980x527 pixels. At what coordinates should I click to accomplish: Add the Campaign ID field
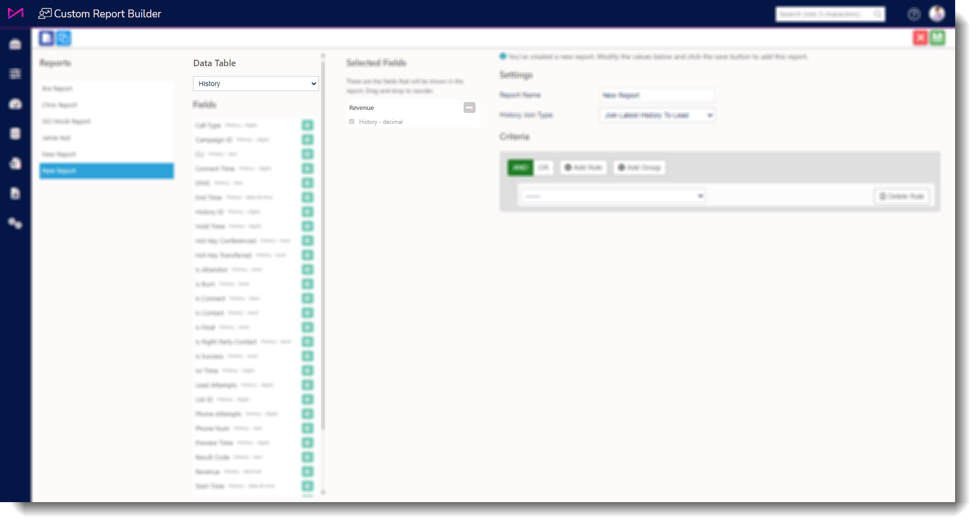click(308, 140)
